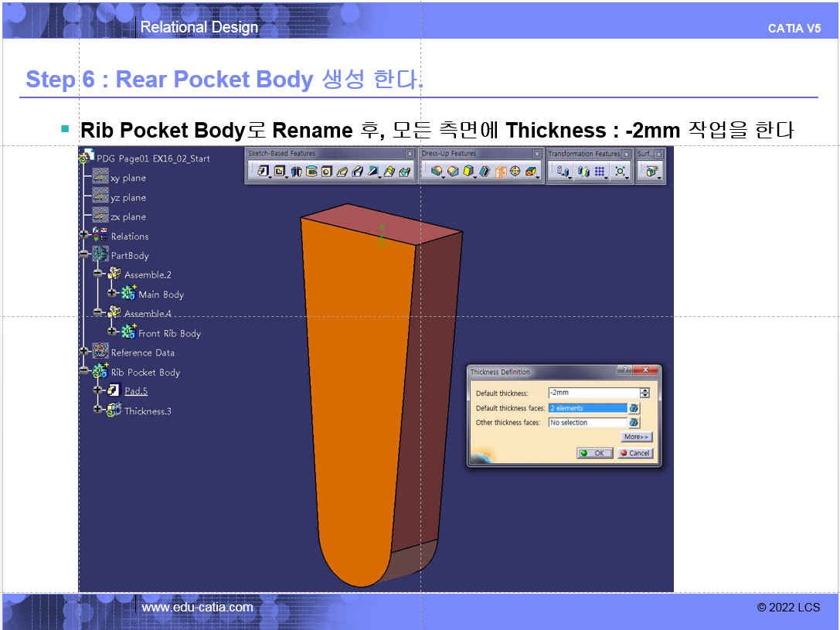Open selection list for Other thickness faces

634,423
